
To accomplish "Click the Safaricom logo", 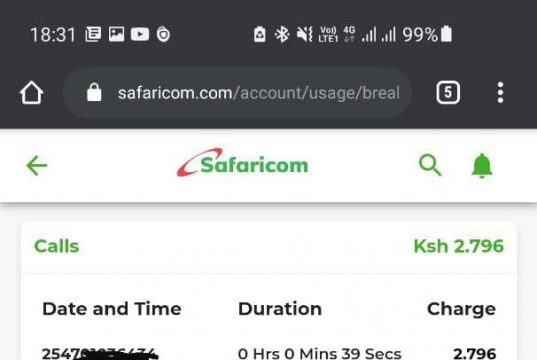I will pyautogui.click(x=242, y=163).
